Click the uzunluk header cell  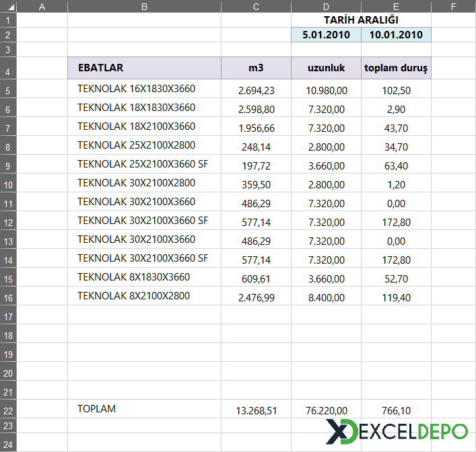click(326, 68)
